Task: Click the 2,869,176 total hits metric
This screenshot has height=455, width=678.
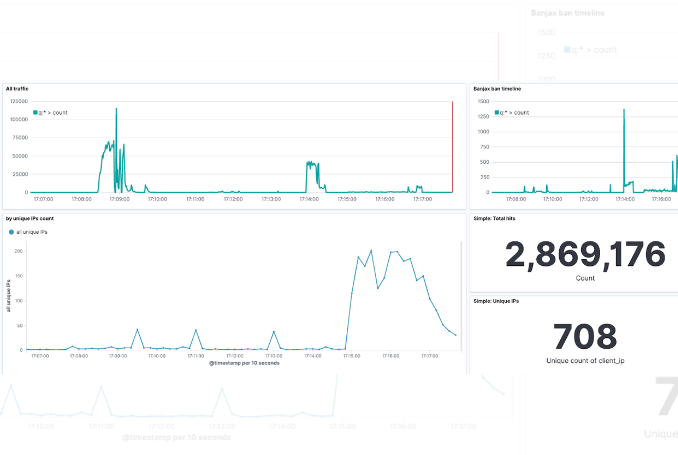Action: point(585,254)
